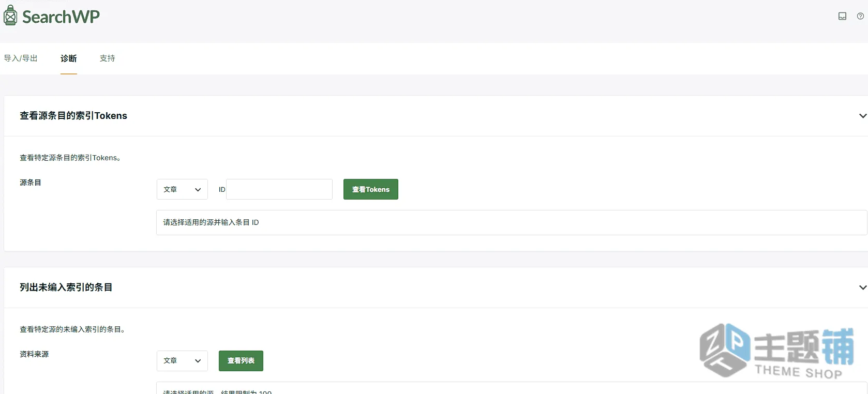This screenshot has height=394, width=868.
Task: Open the 资料来源 source dropdown
Action: (x=182, y=361)
